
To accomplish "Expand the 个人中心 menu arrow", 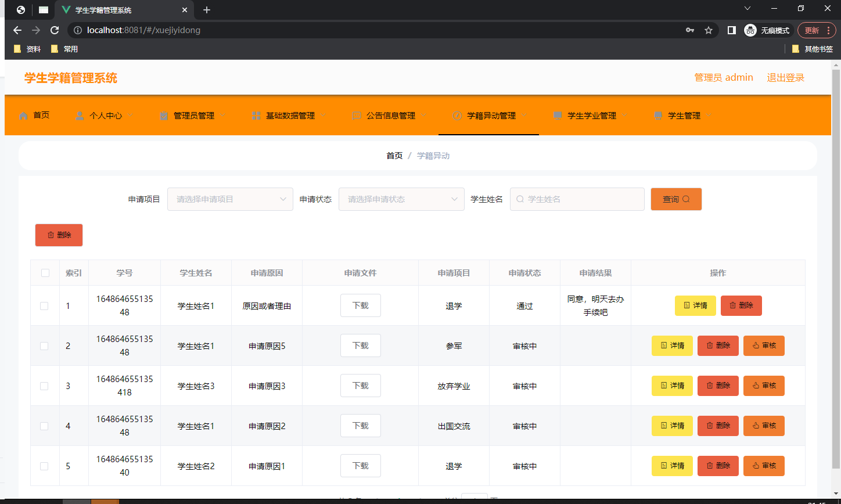I will [131, 115].
